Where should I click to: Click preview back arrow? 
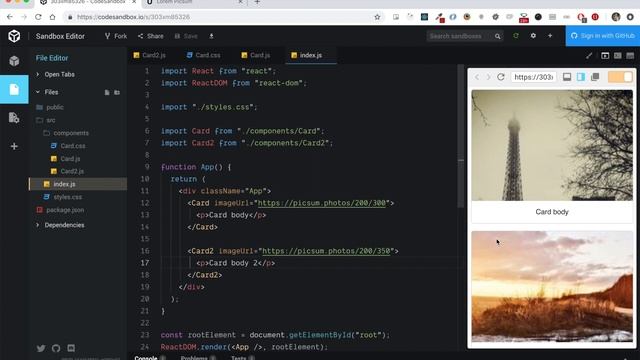click(x=476, y=77)
